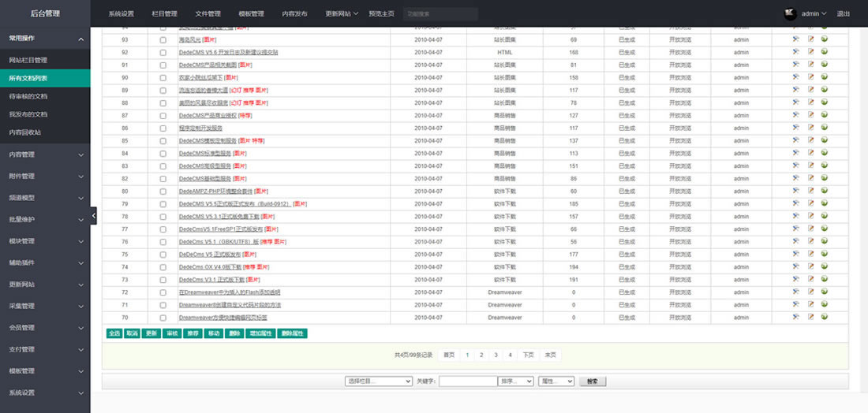The width and height of the screenshot is (868, 413).
Task: Select the checkbox for row 71
Action: (x=163, y=305)
